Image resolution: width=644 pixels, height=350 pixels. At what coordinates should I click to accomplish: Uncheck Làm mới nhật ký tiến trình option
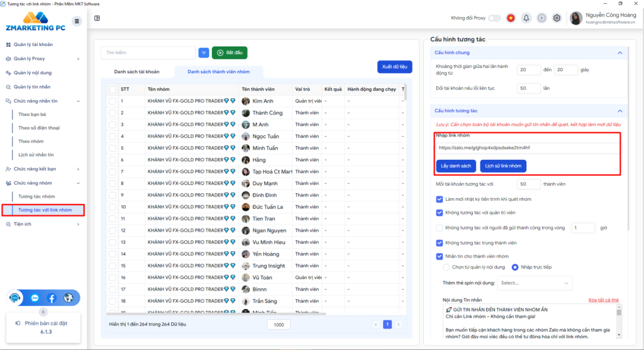pos(440,199)
